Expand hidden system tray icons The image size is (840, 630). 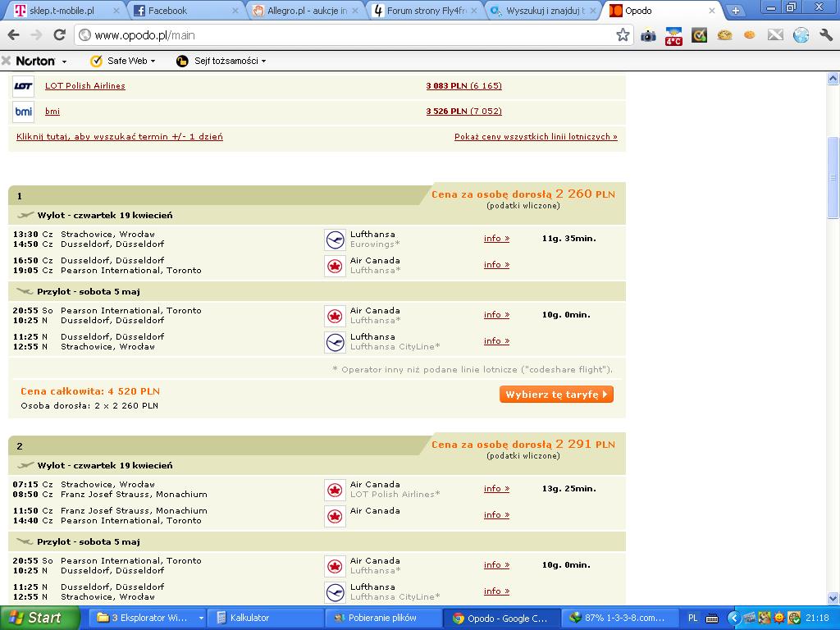tap(734, 619)
